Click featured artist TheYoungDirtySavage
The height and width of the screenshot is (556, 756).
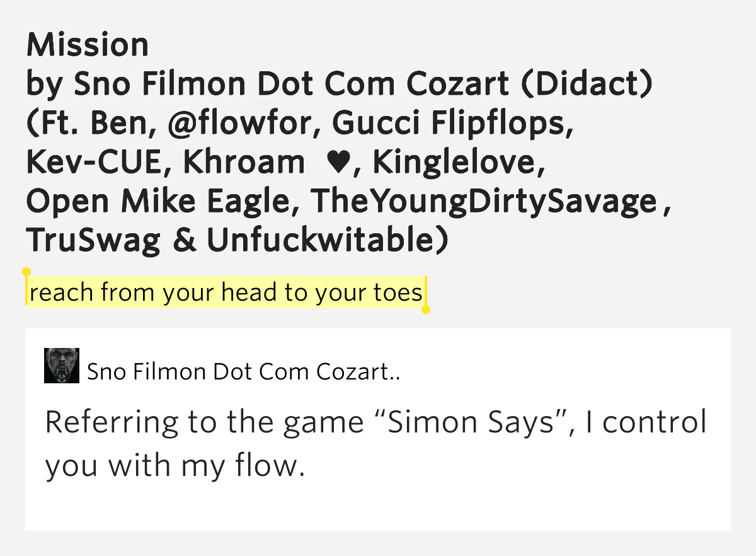(484, 202)
